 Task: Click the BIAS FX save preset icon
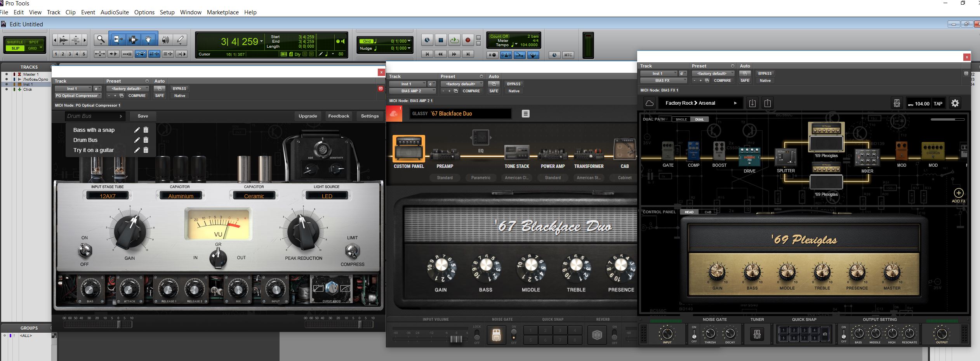point(897,103)
